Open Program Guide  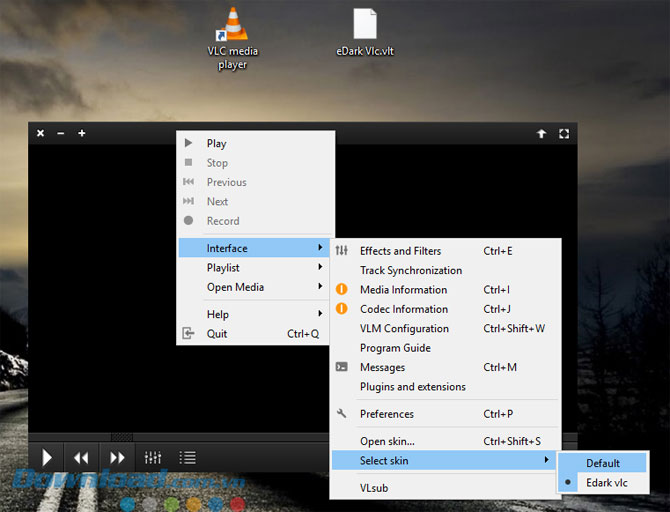pos(445,347)
